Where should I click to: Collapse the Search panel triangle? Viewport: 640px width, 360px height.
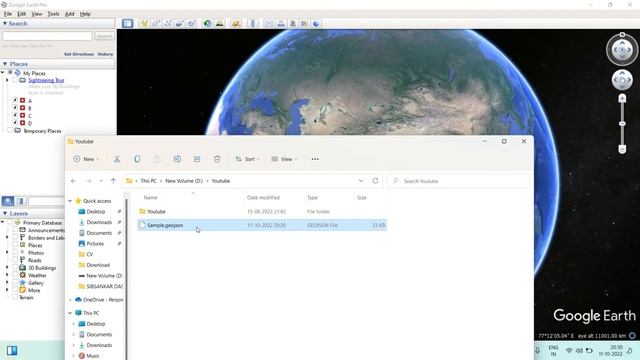[x=5, y=24]
